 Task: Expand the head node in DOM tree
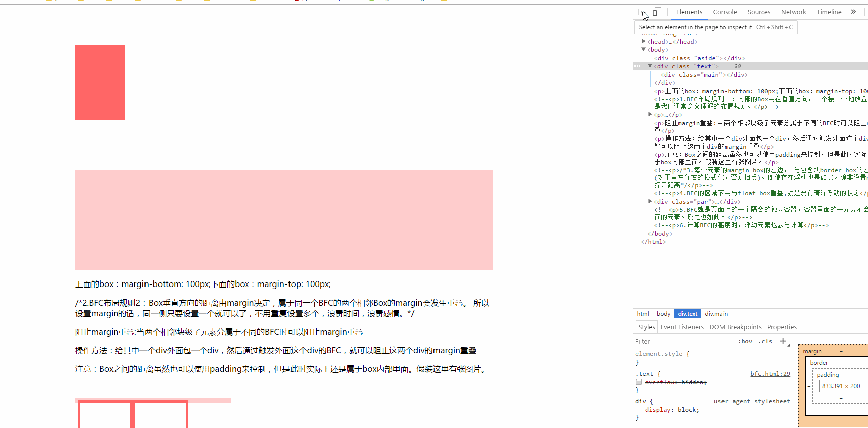[643, 41]
